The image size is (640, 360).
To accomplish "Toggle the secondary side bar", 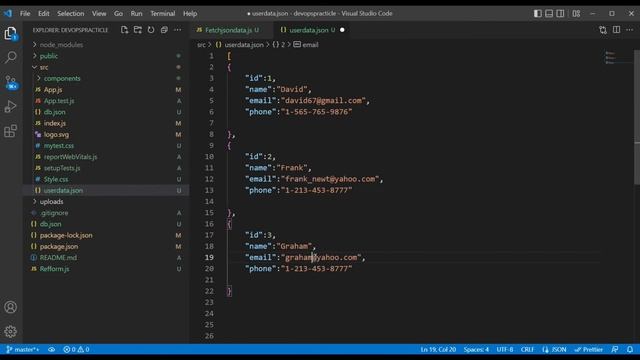I will [560, 13].
